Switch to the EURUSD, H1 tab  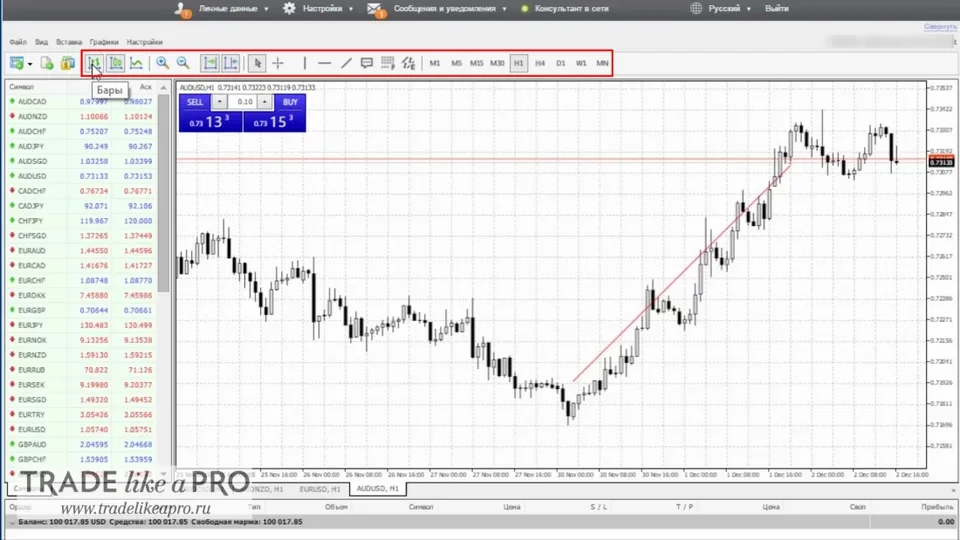pos(320,489)
